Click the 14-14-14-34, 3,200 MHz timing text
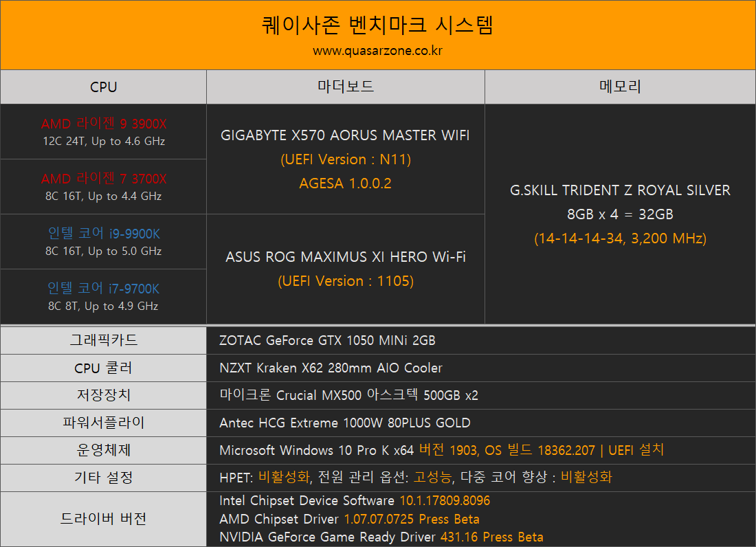 tap(620, 238)
